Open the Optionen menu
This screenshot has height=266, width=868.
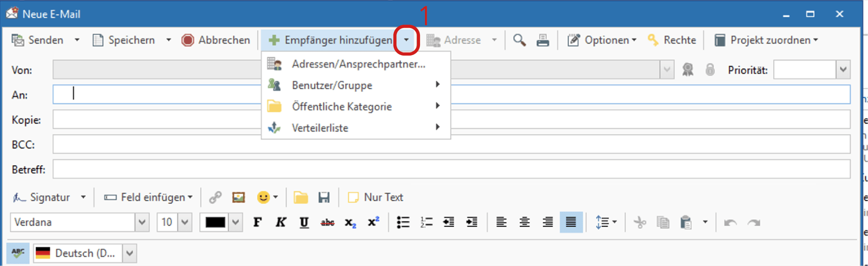click(x=602, y=40)
